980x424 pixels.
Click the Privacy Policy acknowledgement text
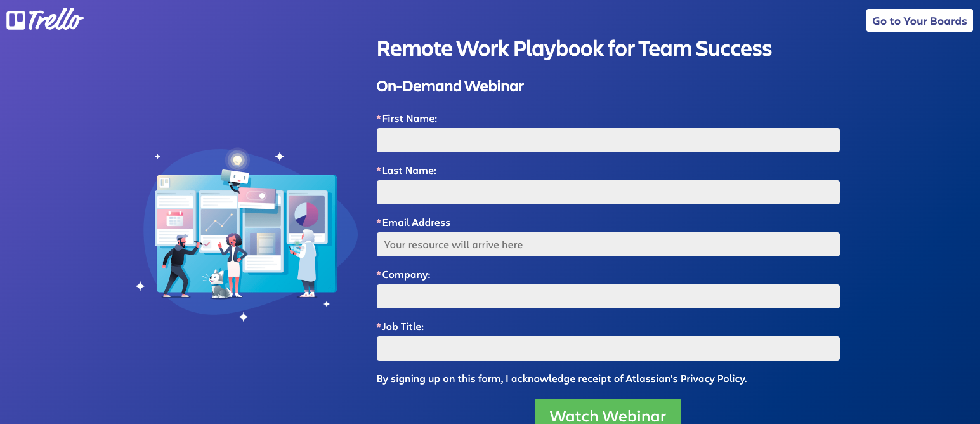point(526,378)
